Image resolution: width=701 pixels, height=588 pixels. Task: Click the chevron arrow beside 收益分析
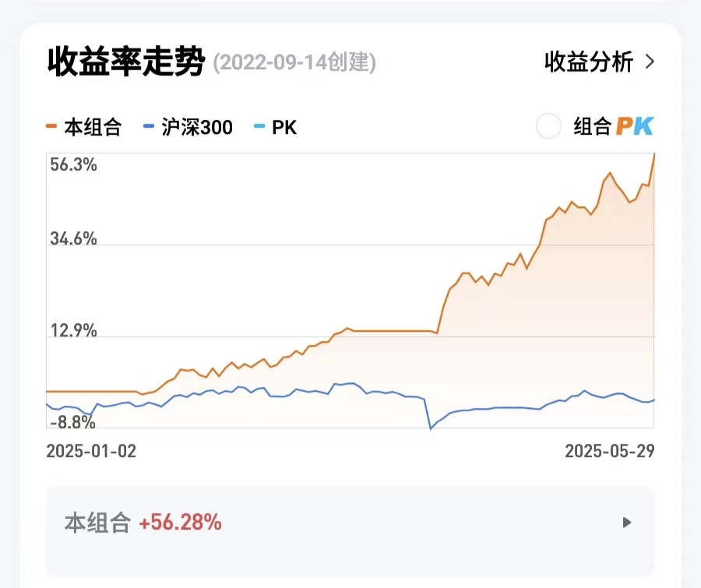pos(650,62)
